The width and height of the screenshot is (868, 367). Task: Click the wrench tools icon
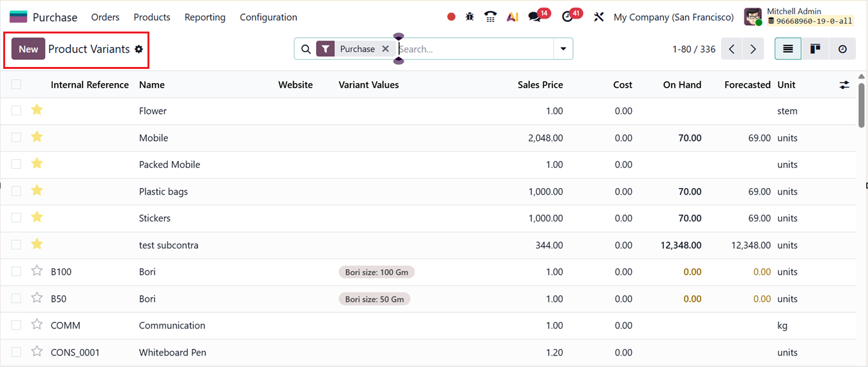[x=599, y=17]
